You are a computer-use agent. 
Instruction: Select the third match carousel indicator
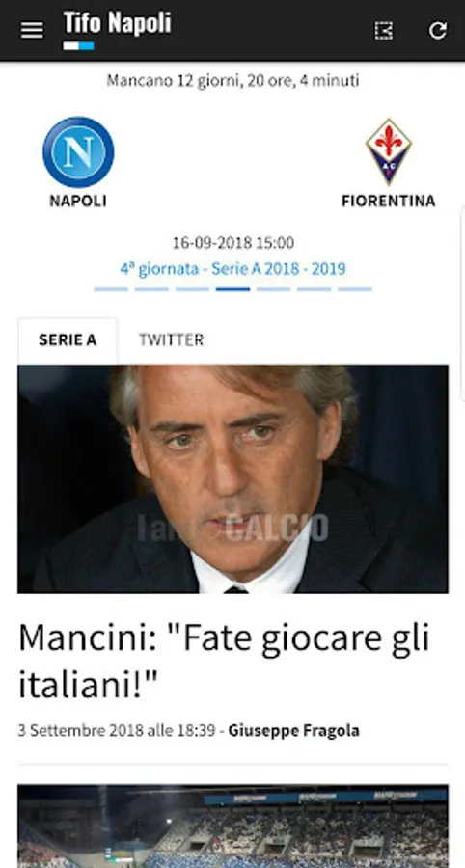(x=192, y=289)
